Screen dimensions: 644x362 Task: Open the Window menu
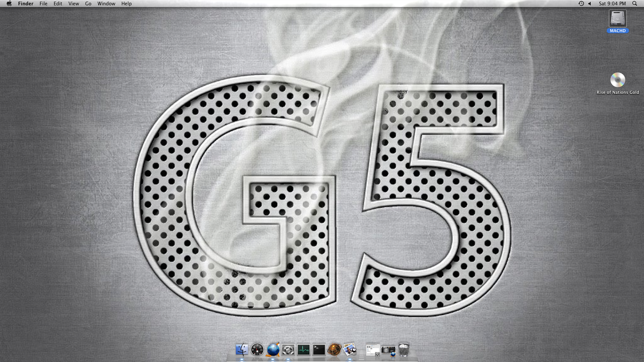[x=106, y=3]
